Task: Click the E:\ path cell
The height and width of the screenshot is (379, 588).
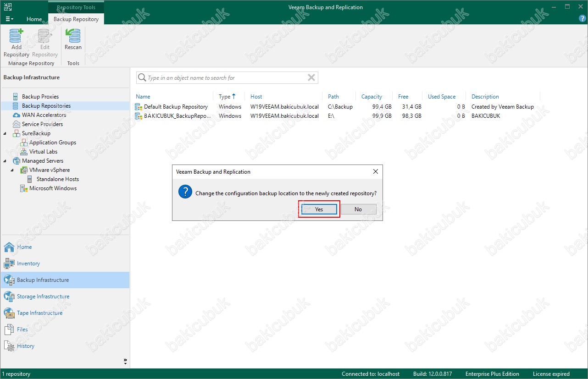Action: [332, 116]
